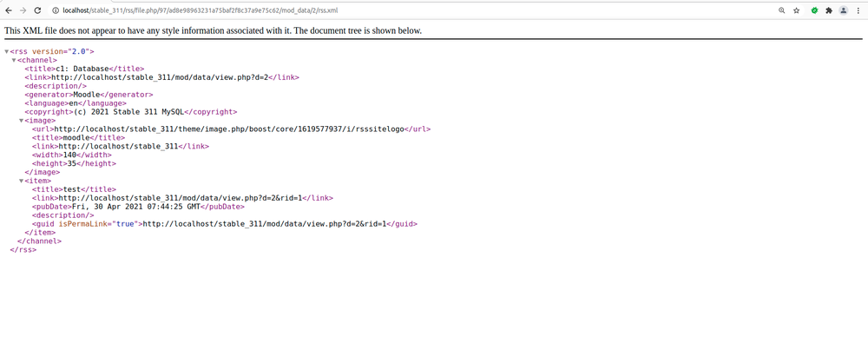Open the green extension icon
Image resolution: width=868 pixels, height=337 pixels.
[814, 10]
